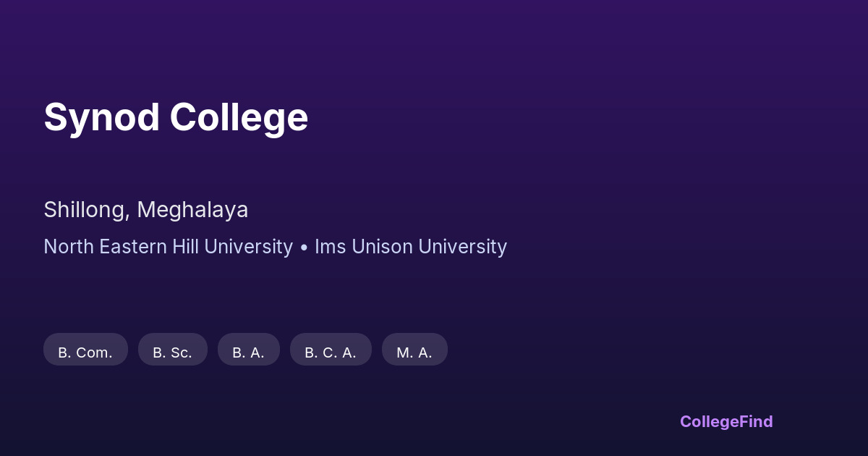This screenshot has width=868, height=456.
Task: Click the bullet separator between universities
Action: coord(304,248)
